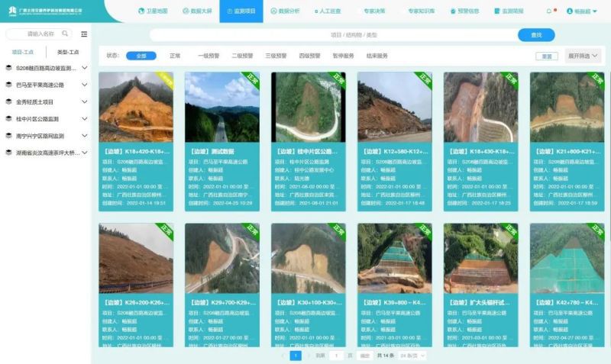This screenshot has width=611, height=364.
Task: Click the 重置 reset button
Action: (x=546, y=56)
